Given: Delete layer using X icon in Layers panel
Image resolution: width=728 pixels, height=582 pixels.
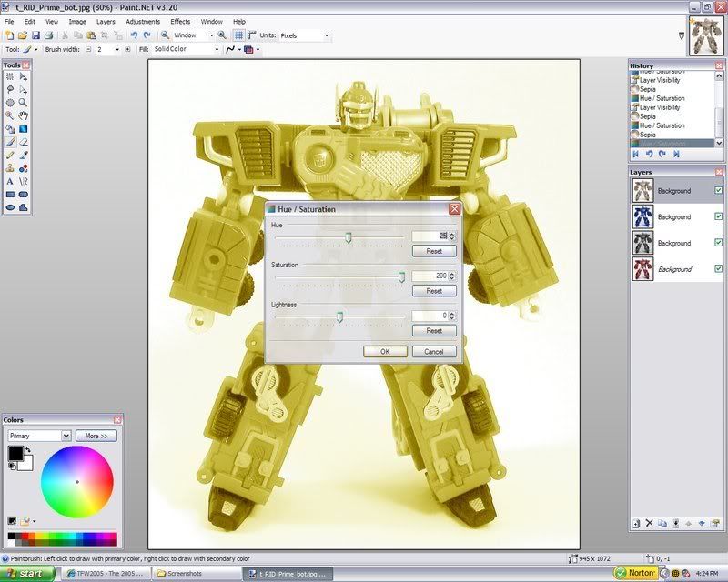Looking at the screenshot, I should [x=649, y=524].
